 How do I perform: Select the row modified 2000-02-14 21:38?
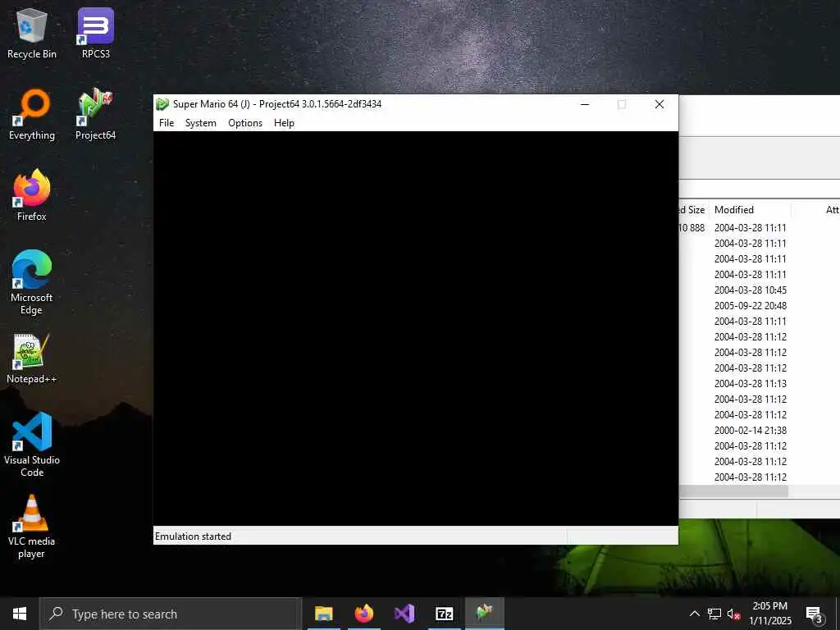pyautogui.click(x=760, y=430)
